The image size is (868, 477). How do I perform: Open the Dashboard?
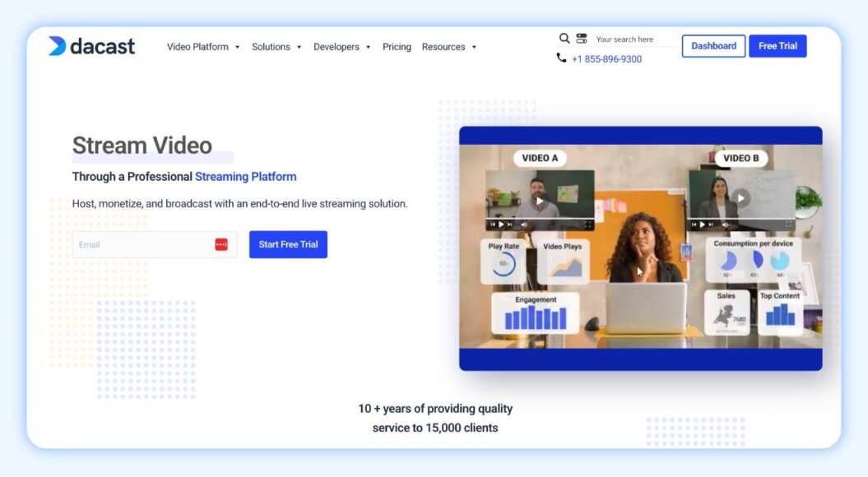[x=713, y=45]
